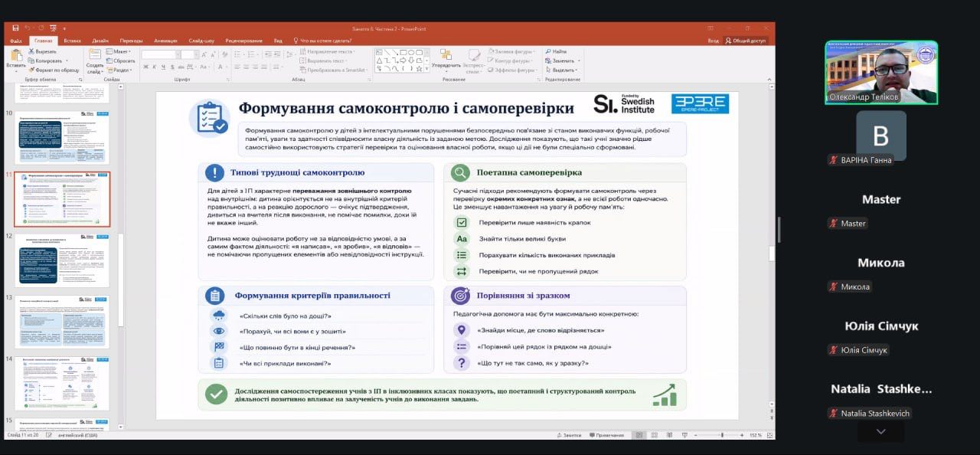Screen dimensions: 980x455
Task: Open Раздел section dropdown
Action: [121, 70]
